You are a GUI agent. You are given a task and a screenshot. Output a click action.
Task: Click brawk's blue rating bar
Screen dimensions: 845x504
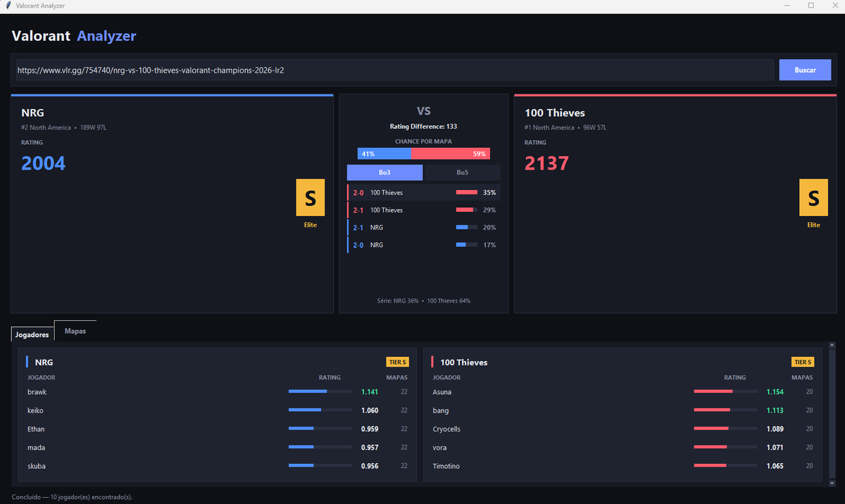coord(320,391)
